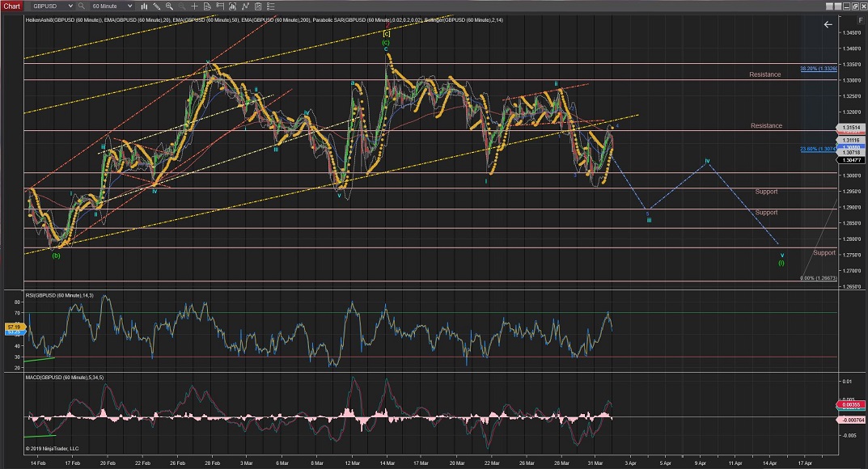Click the 12 Mar date label
This screenshot has width=868, height=469.
coord(352,463)
